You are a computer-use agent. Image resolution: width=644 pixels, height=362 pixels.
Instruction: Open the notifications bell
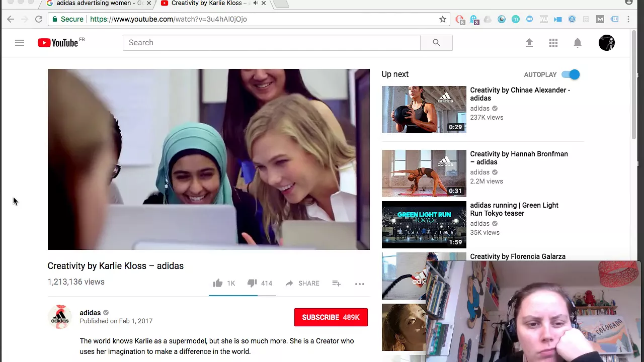(x=578, y=43)
